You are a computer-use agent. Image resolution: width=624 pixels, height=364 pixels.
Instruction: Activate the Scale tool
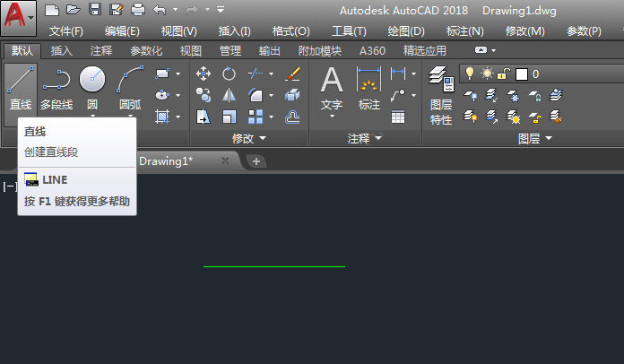[x=229, y=117]
